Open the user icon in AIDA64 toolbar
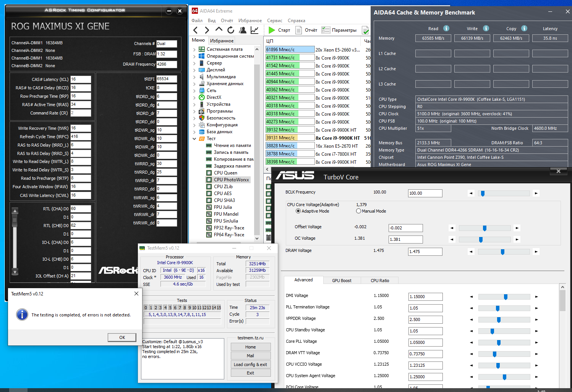Viewport: 572px width, 392px height. pos(243,30)
